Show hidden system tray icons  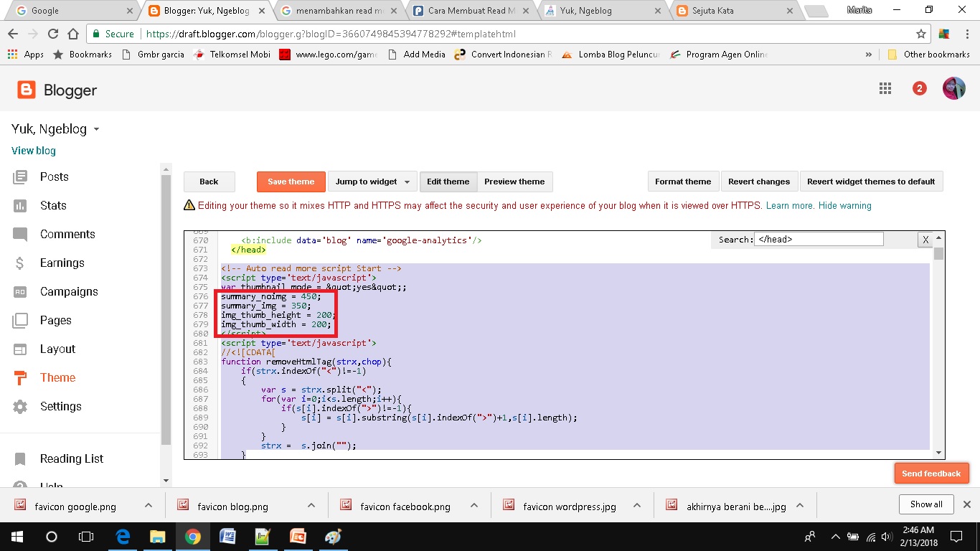[x=835, y=537]
